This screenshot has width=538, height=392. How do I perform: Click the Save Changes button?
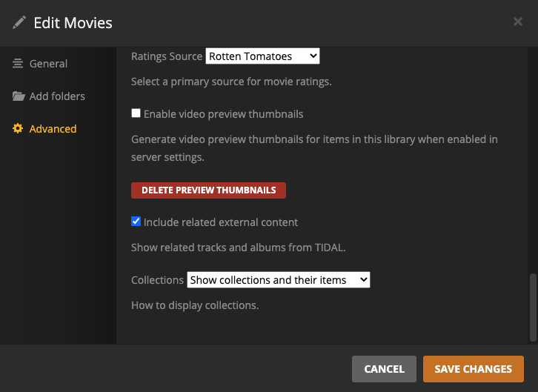coord(473,369)
